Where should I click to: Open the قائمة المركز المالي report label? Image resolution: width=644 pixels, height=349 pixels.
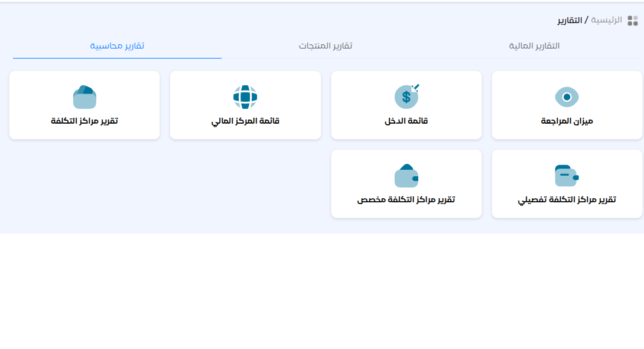[x=245, y=121]
